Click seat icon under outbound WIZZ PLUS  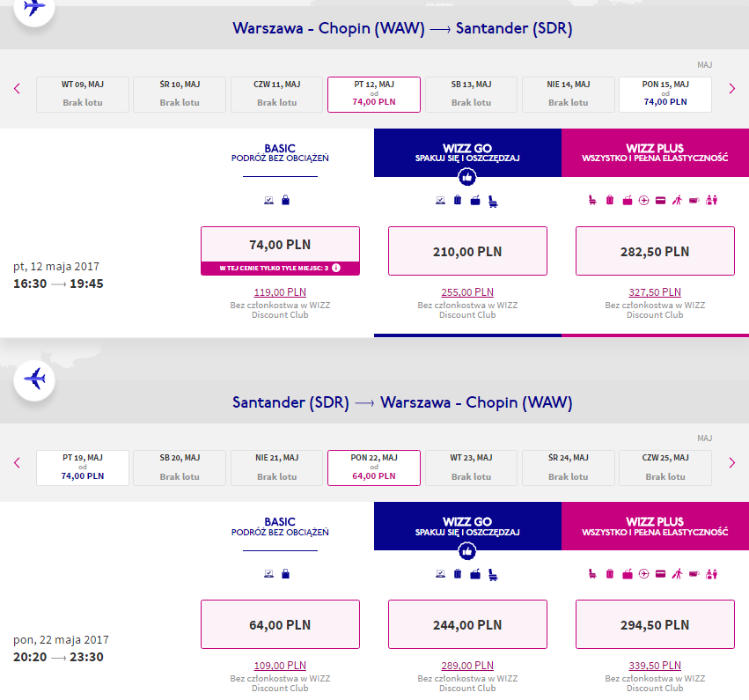(592, 200)
